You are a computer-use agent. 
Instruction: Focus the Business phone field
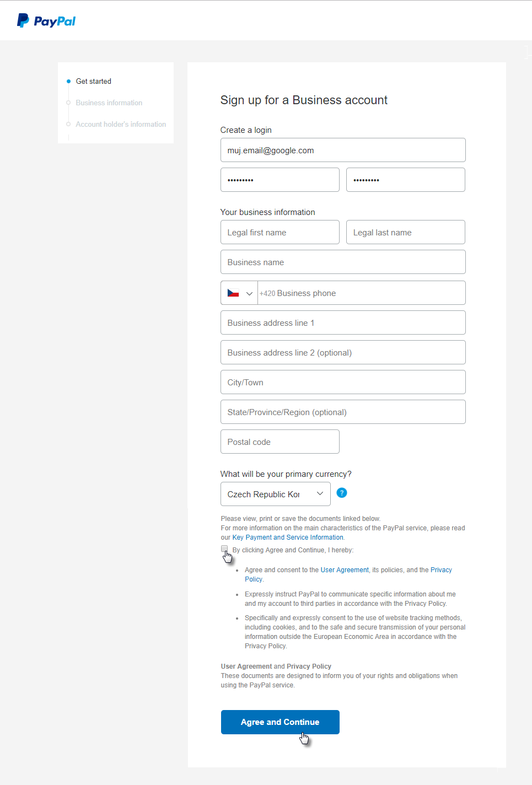pos(361,293)
